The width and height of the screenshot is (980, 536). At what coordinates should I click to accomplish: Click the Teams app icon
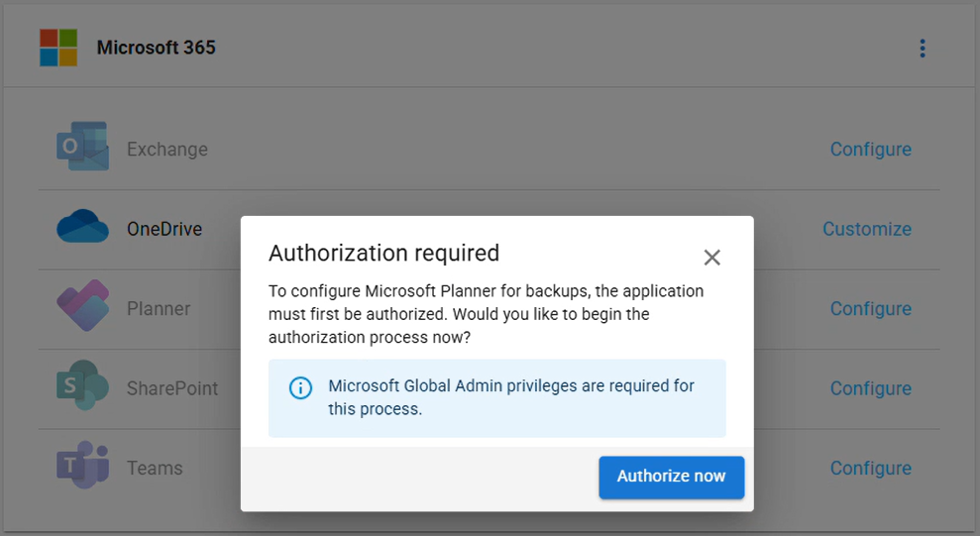[82, 468]
